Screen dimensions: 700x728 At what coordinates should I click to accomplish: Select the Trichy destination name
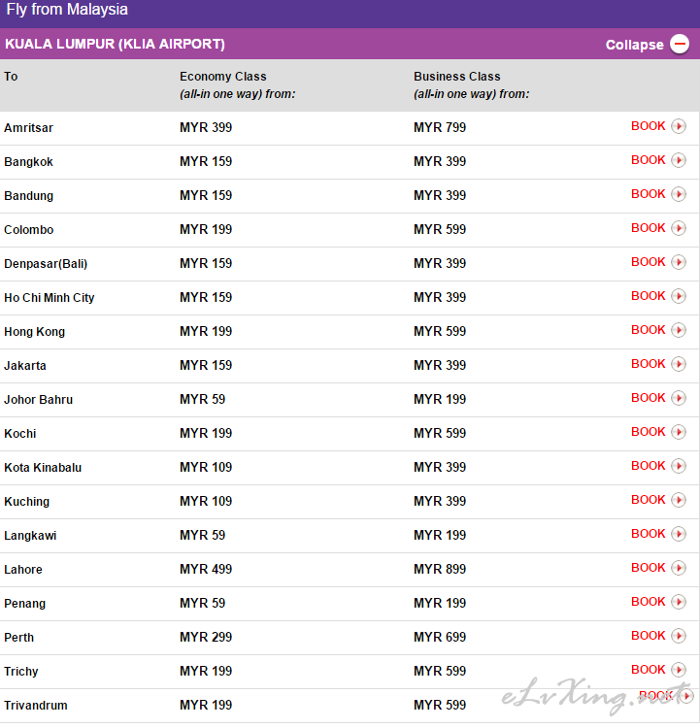coord(21,672)
